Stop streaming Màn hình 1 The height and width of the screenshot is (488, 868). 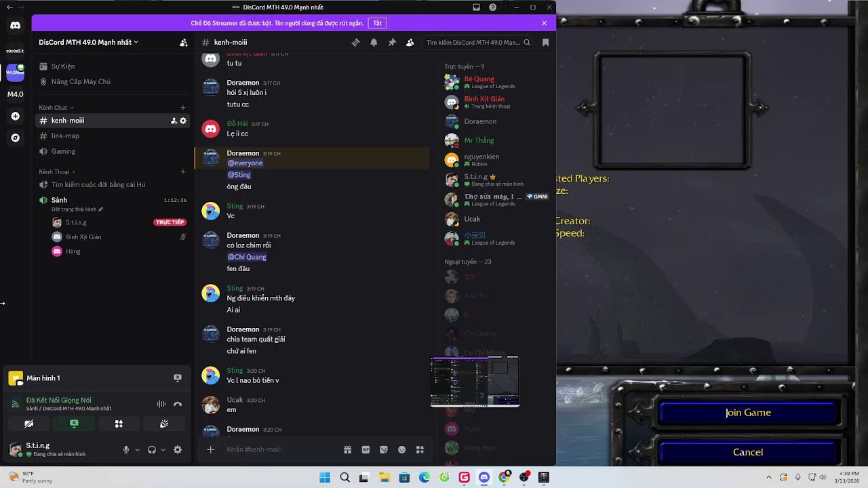click(x=178, y=378)
